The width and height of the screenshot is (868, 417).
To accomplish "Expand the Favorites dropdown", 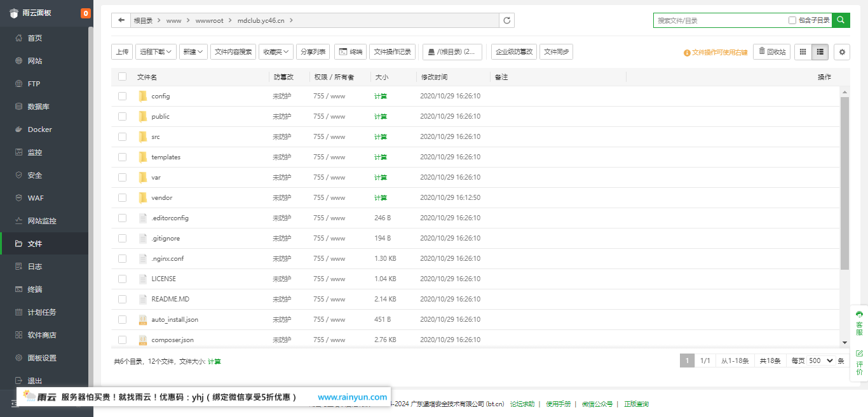I will (276, 52).
